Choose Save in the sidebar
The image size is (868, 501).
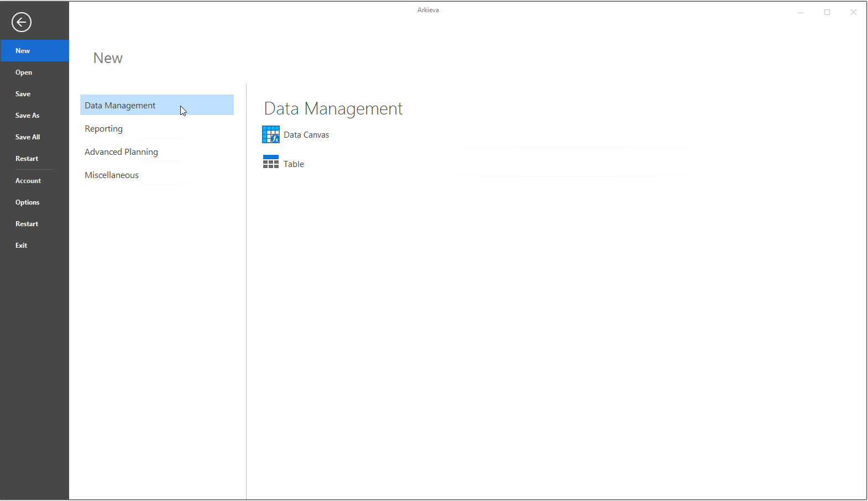(x=34, y=94)
